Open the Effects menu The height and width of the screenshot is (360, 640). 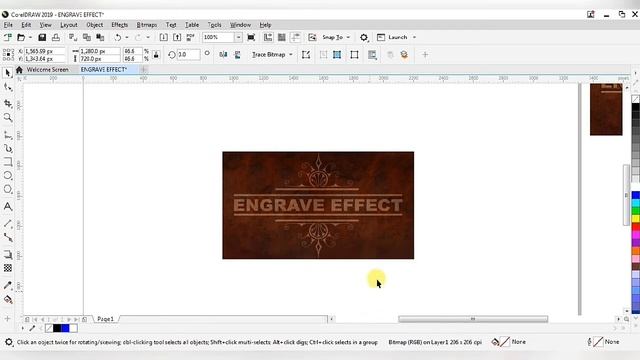click(x=120, y=25)
